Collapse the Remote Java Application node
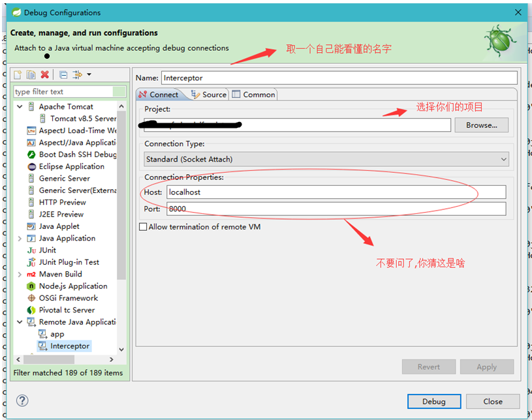This screenshot has width=532, height=420. click(x=20, y=322)
